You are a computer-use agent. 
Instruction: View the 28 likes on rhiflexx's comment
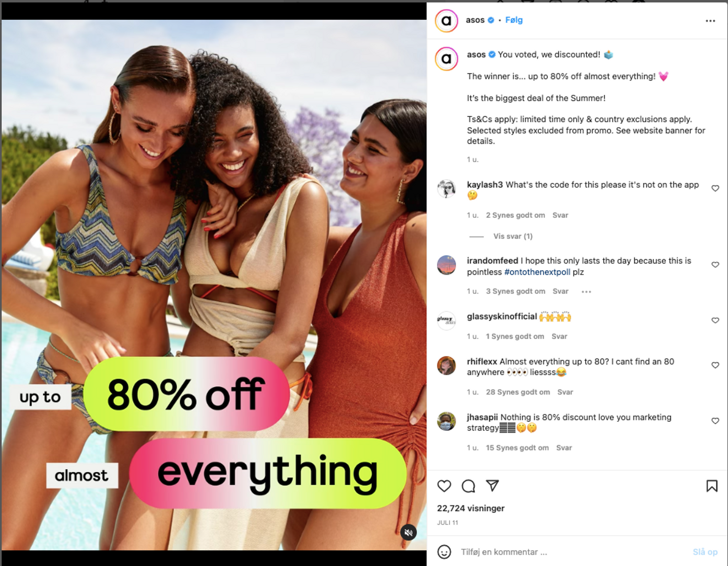click(518, 392)
